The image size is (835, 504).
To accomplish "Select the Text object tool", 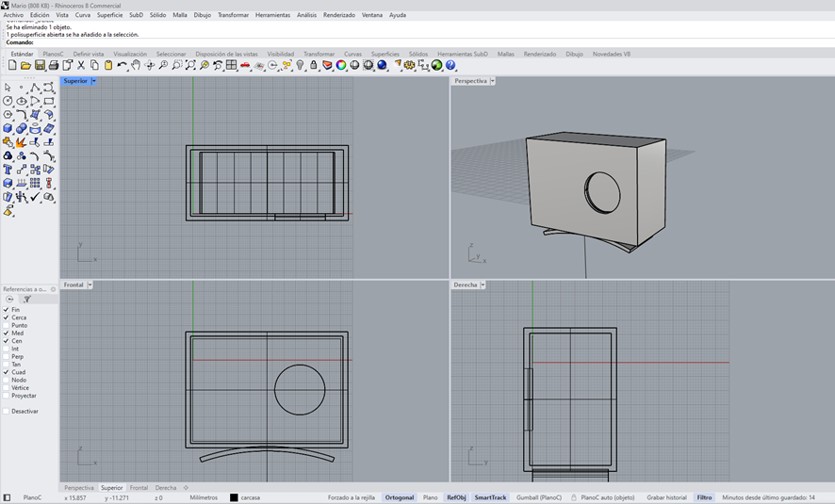I will (8, 171).
